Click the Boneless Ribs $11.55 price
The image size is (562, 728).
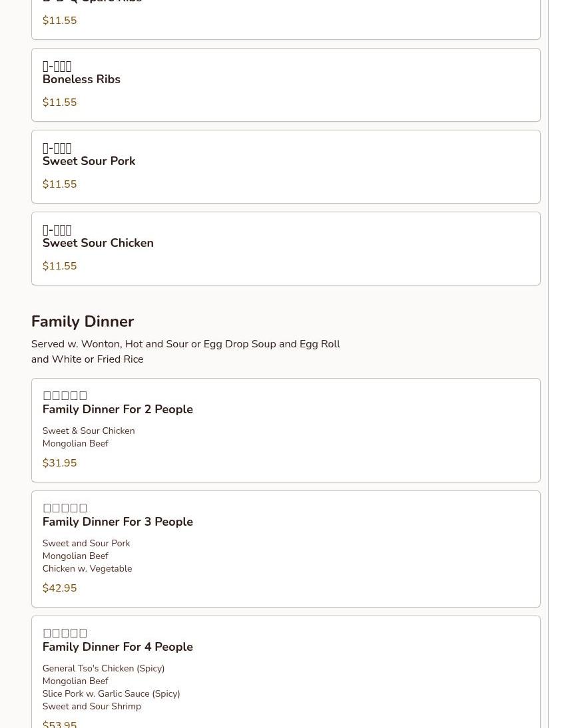point(59,103)
